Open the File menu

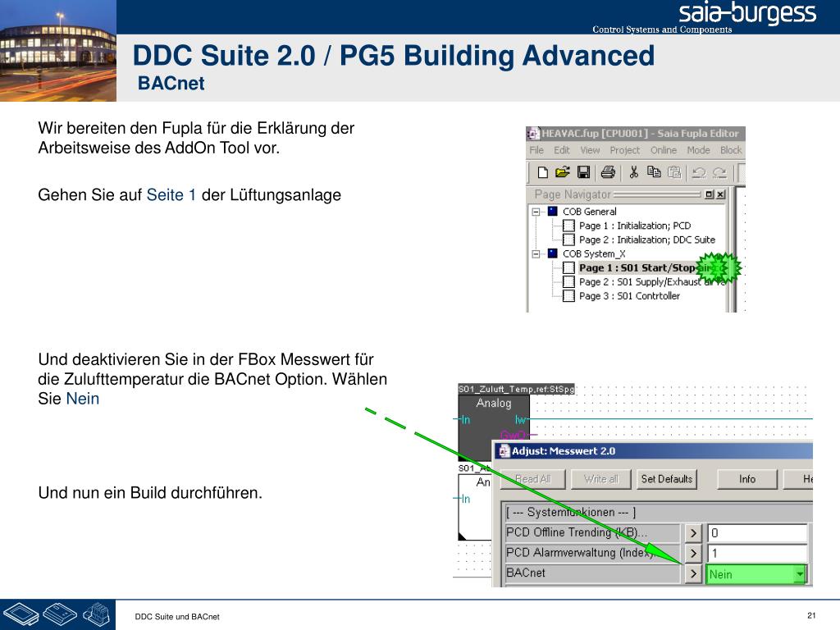click(536, 150)
